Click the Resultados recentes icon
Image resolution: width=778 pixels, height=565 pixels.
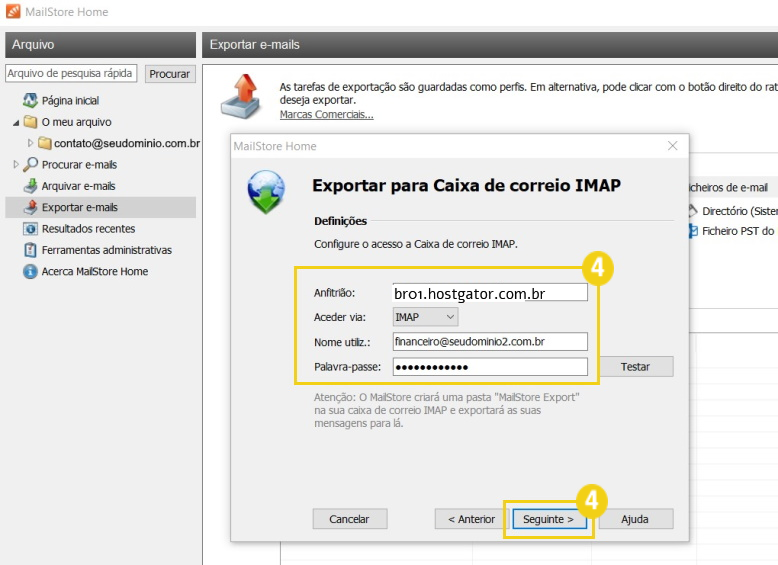[30, 229]
